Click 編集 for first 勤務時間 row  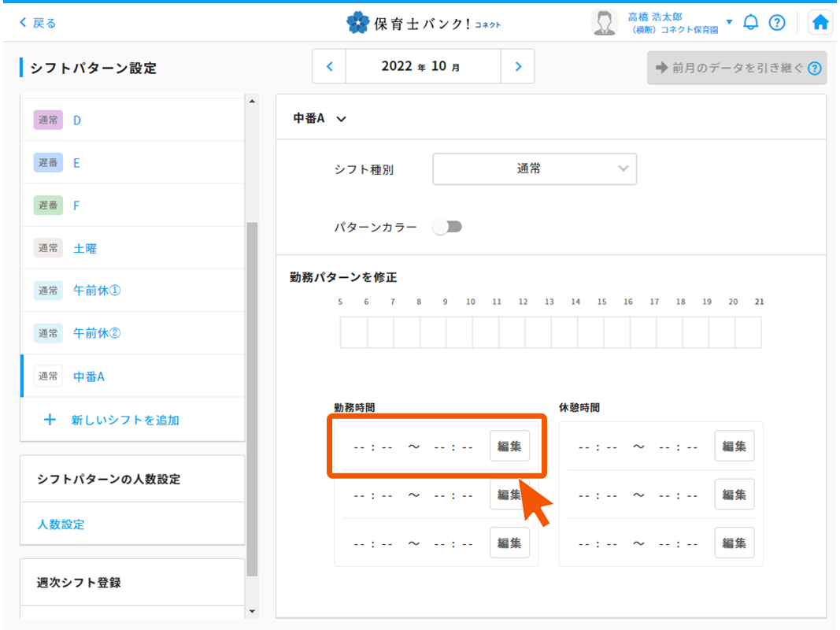pyautogui.click(x=509, y=446)
